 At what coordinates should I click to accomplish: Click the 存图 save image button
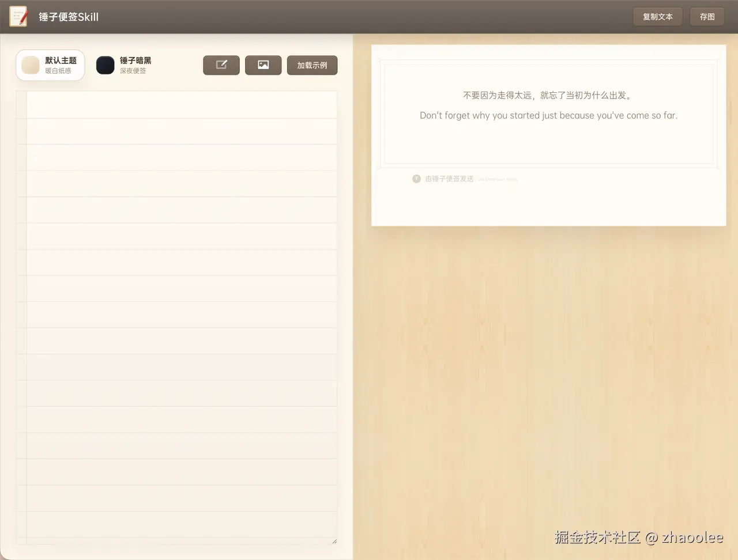coord(707,17)
